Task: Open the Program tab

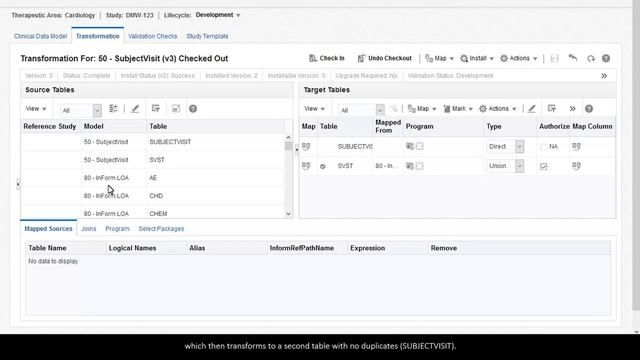Action: (x=117, y=229)
